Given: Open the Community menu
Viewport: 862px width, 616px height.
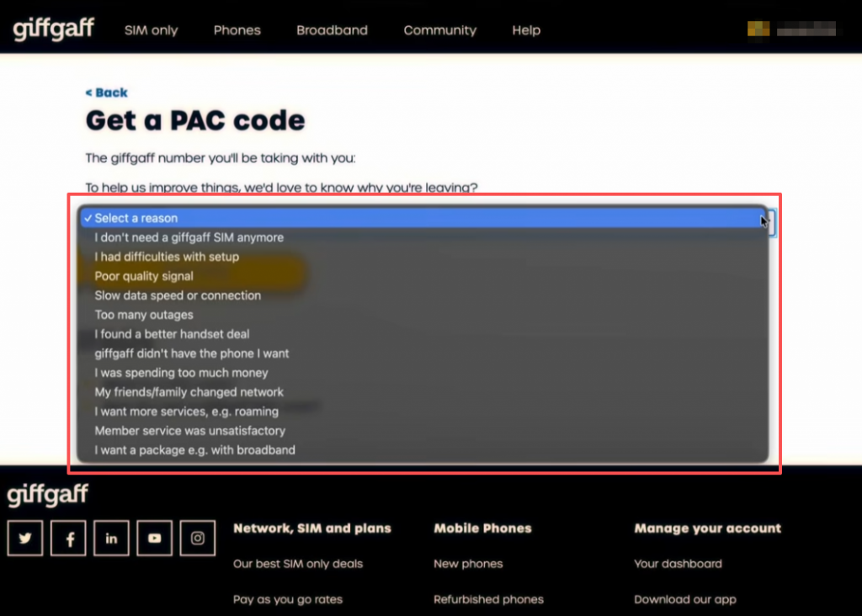Looking at the screenshot, I should coord(439,30).
